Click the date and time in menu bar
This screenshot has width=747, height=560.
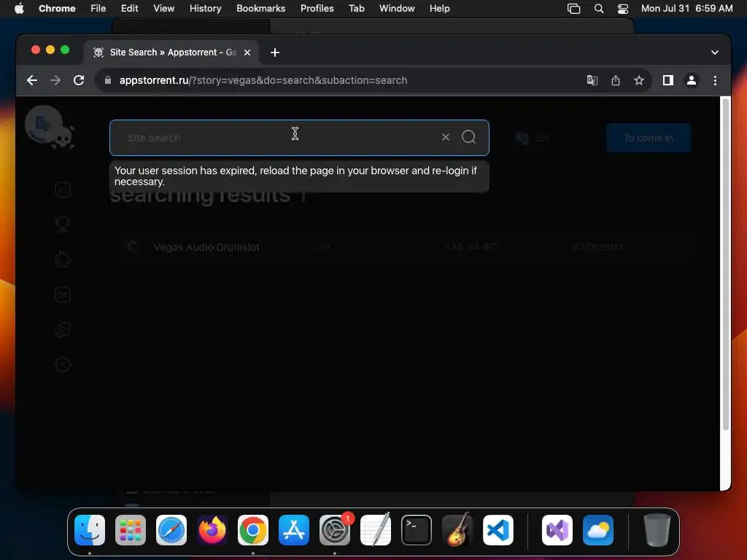686,8
